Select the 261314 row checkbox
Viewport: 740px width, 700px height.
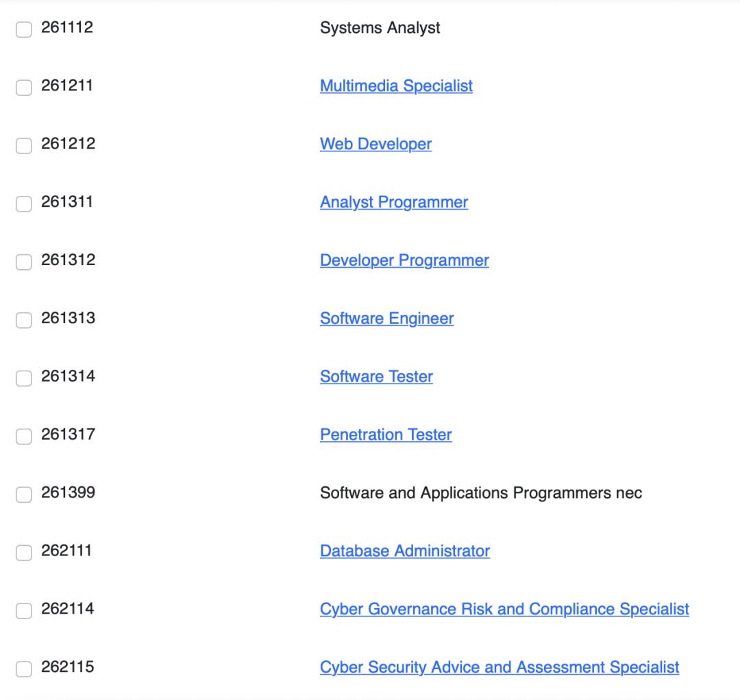click(24, 379)
